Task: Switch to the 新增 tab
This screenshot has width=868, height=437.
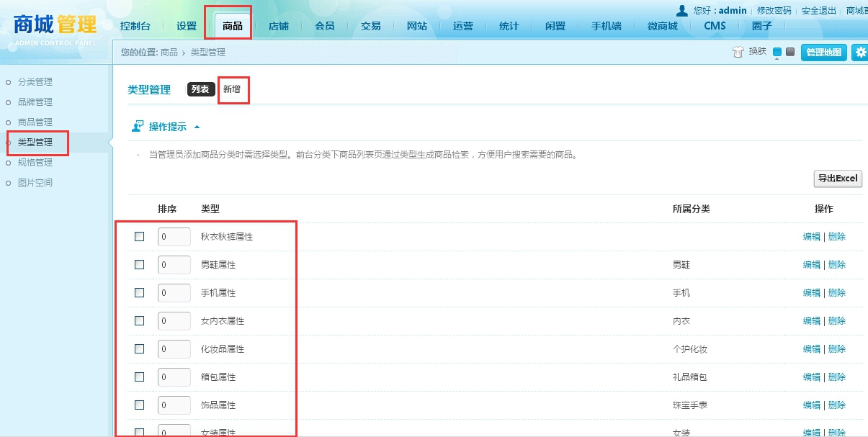Action: click(x=232, y=89)
